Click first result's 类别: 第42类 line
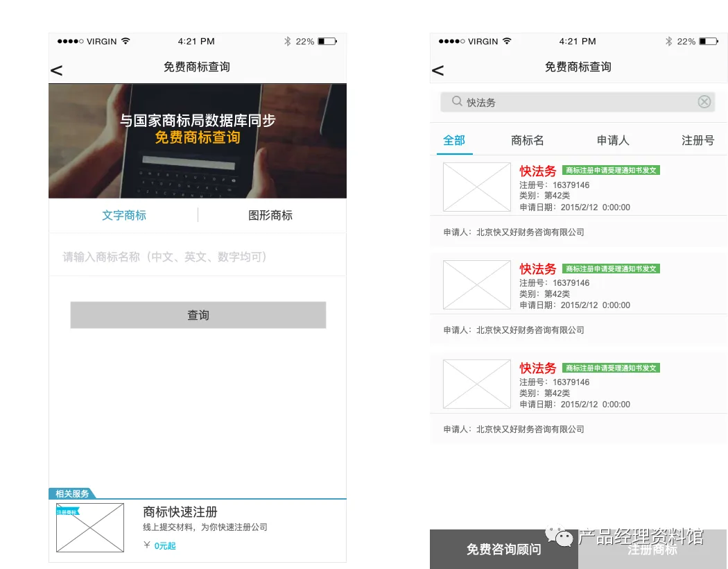The image size is (728, 569). click(x=544, y=196)
